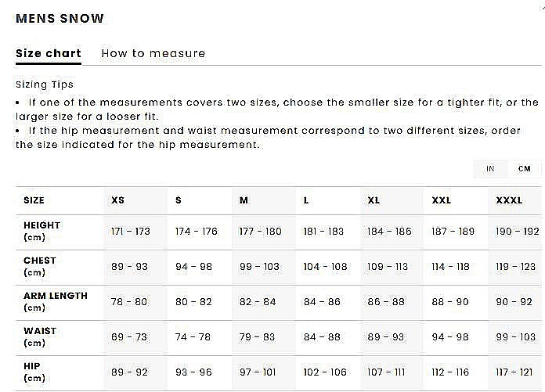The height and width of the screenshot is (392, 545).
Task: Select the 88 - 90 arm length cell
Action: [x=449, y=302]
